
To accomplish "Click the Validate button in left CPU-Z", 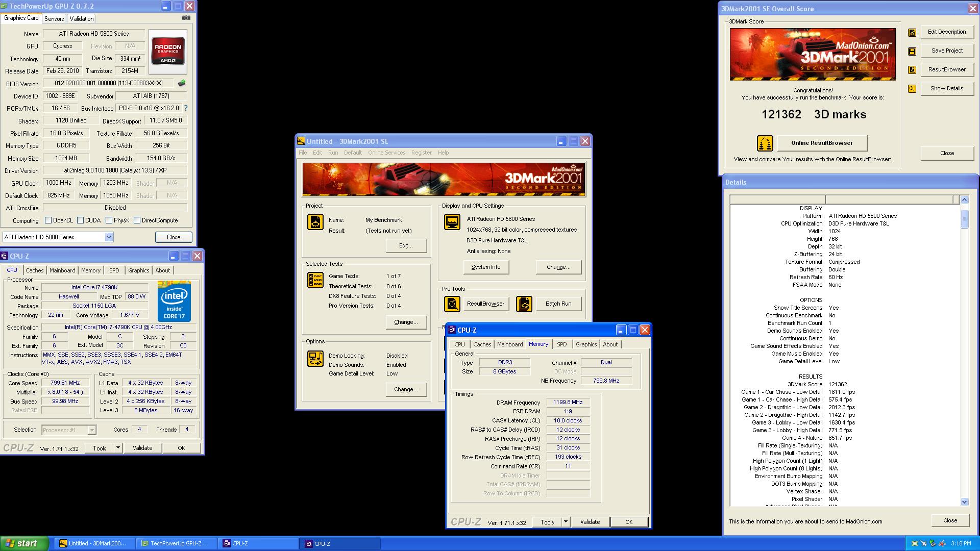I will (x=142, y=448).
